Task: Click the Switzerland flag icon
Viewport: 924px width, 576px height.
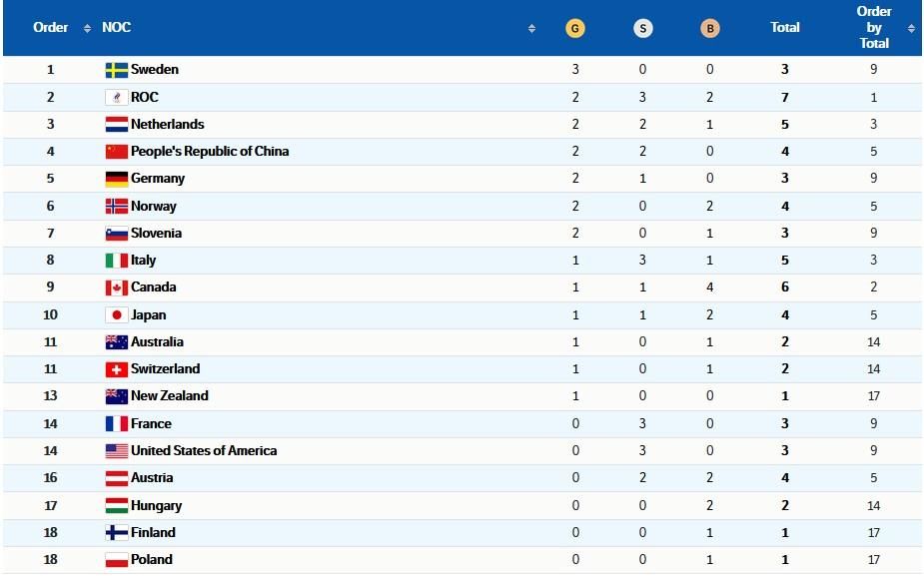Action: click(x=116, y=369)
